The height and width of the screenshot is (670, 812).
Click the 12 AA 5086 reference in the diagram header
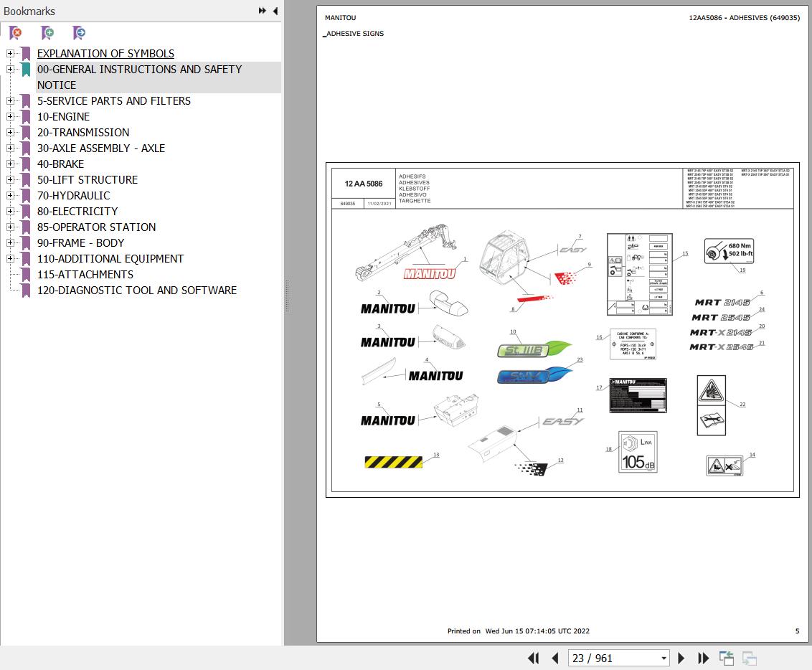pyautogui.click(x=364, y=184)
